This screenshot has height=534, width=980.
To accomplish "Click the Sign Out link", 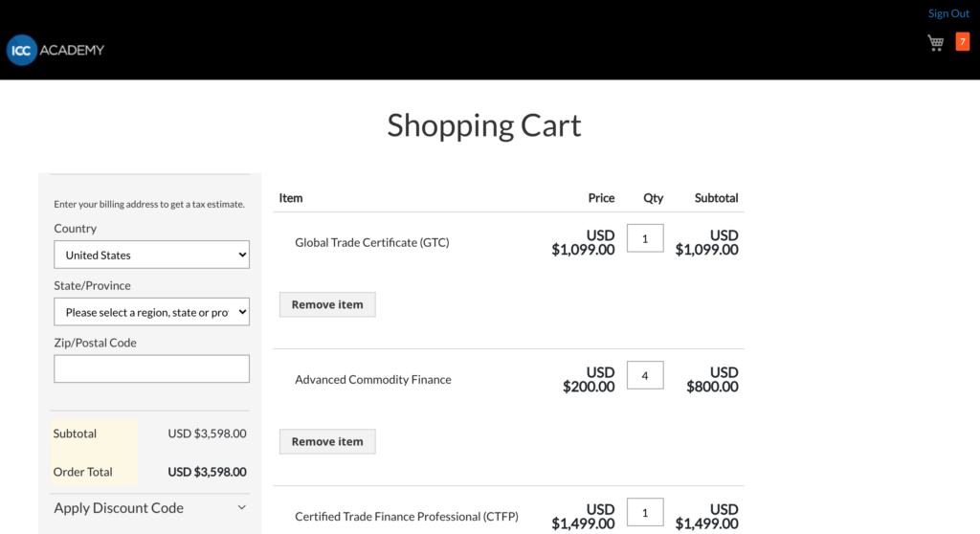I will pos(948,13).
